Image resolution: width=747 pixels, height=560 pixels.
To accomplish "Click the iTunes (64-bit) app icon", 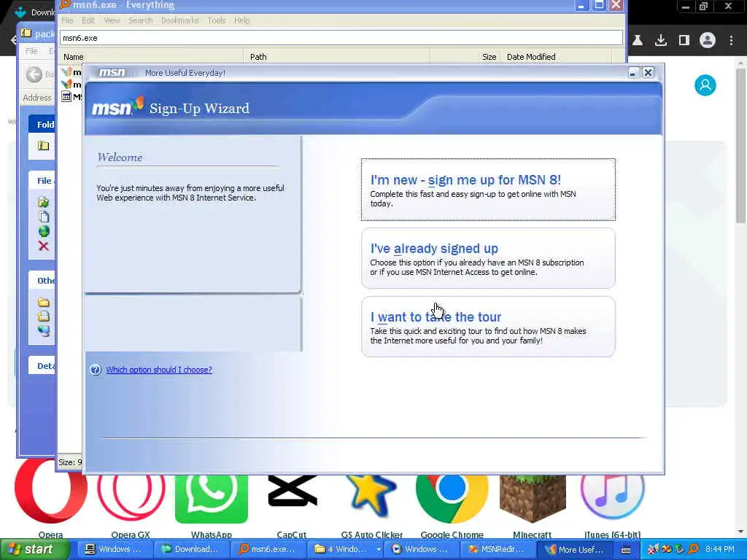I will 613,497.
